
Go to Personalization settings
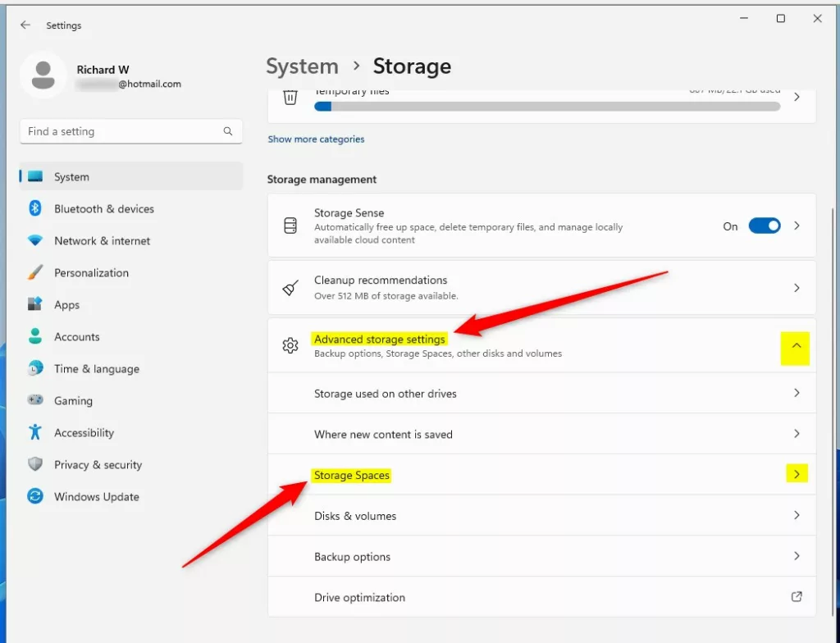(x=131, y=273)
